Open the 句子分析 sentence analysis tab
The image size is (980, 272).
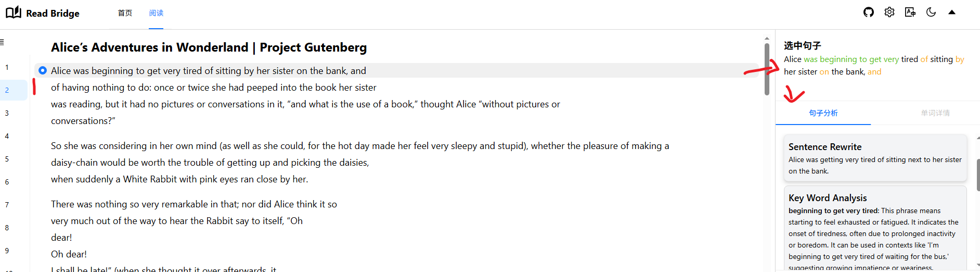pos(823,113)
